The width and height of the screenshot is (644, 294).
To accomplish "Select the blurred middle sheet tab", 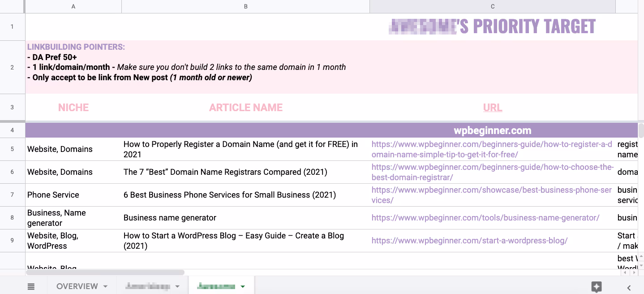I will pyautogui.click(x=148, y=286).
